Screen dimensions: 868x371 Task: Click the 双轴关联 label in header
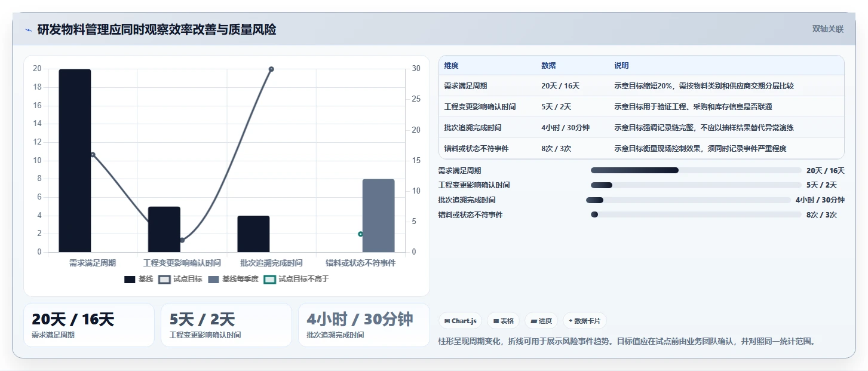pos(828,29)
